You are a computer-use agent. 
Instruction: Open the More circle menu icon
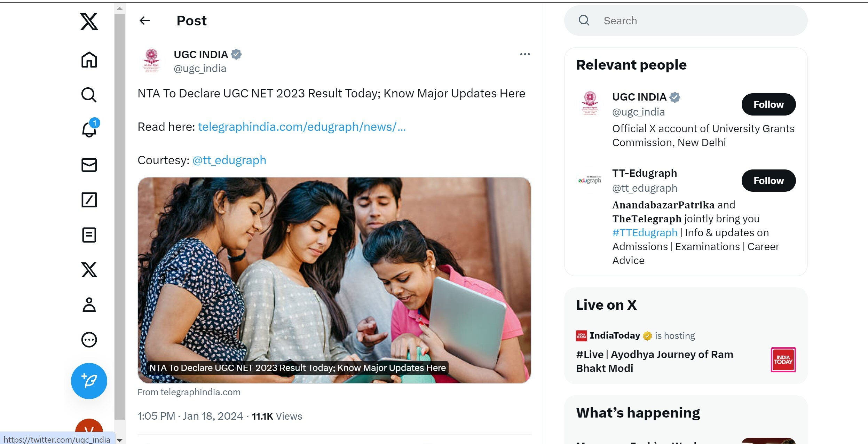(x=89, y=340)
